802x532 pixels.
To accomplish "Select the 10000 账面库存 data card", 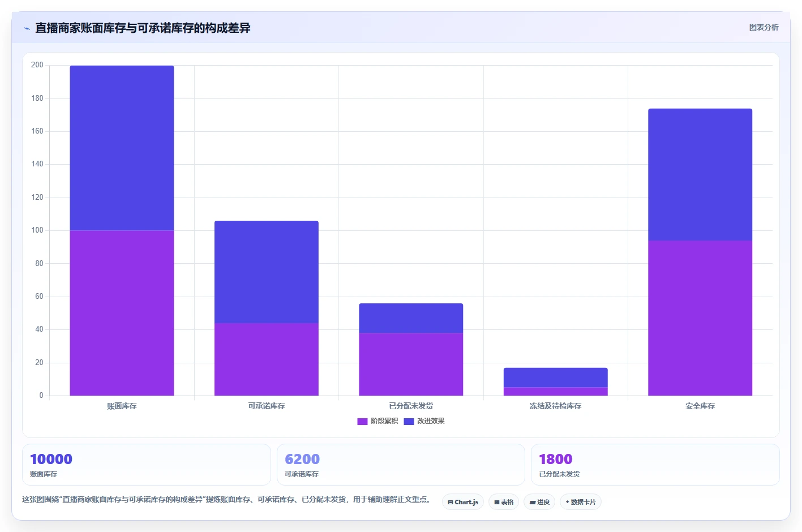I will [x=146, y=465].
